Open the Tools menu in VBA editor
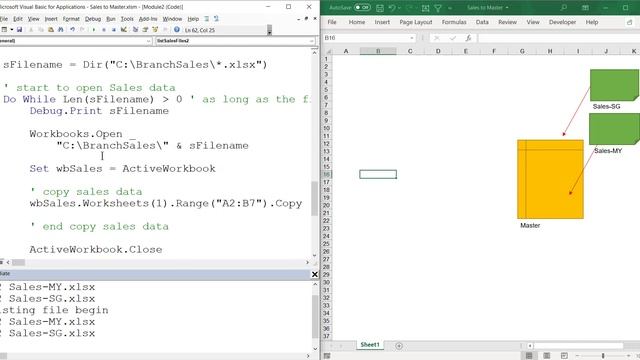Viewport: 640px width, 360px height. point(127,19)
